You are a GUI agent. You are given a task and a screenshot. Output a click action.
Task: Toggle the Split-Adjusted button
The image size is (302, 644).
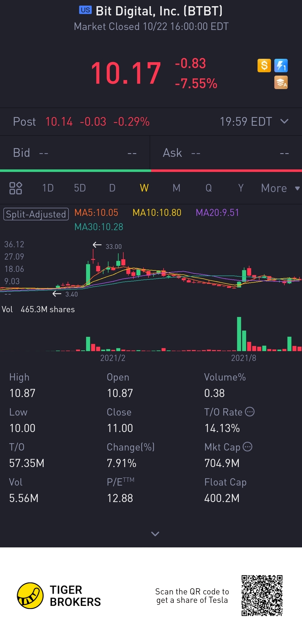(x=36, y=214)
